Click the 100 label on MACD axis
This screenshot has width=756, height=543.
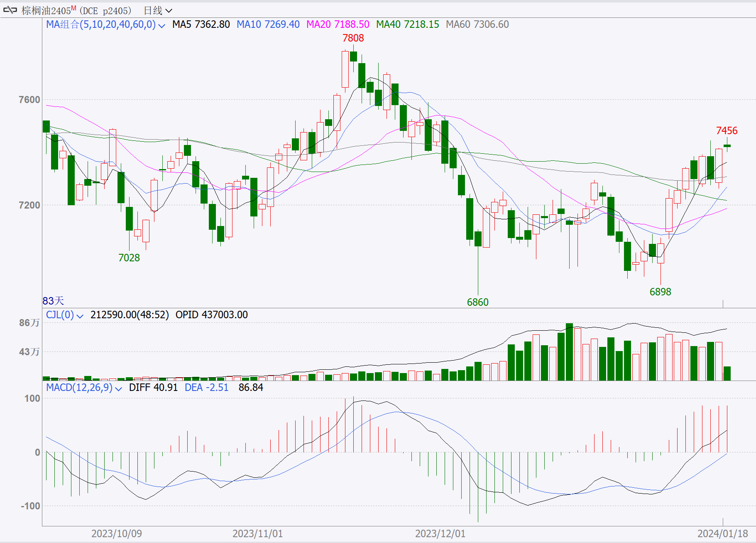[x=32, y=398]
